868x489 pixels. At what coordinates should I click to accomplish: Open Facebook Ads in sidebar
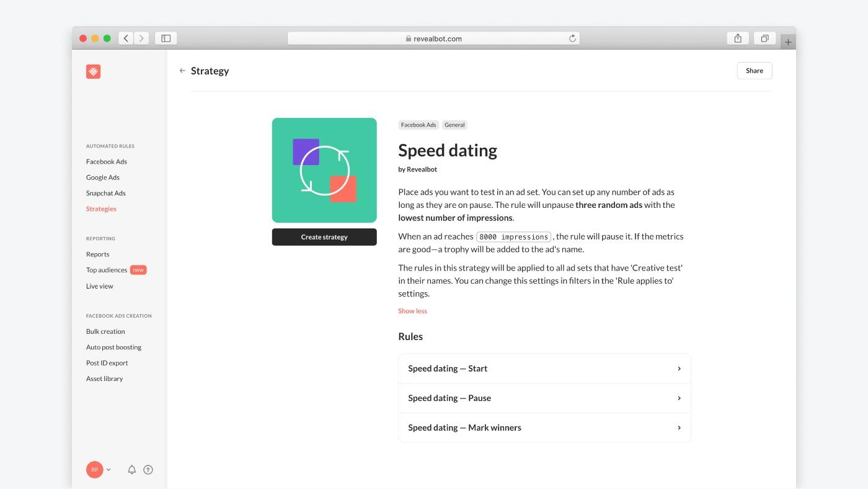coord(107,161)
